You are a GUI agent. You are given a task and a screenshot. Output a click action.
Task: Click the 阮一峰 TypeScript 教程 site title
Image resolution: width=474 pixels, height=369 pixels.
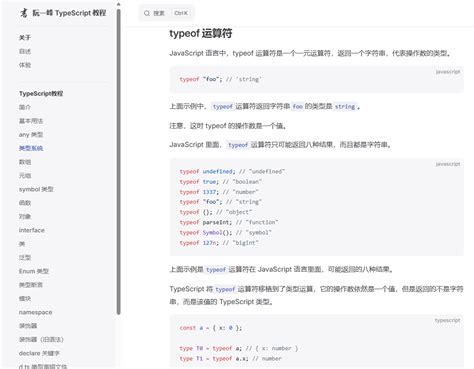click(x=69, y=13)
